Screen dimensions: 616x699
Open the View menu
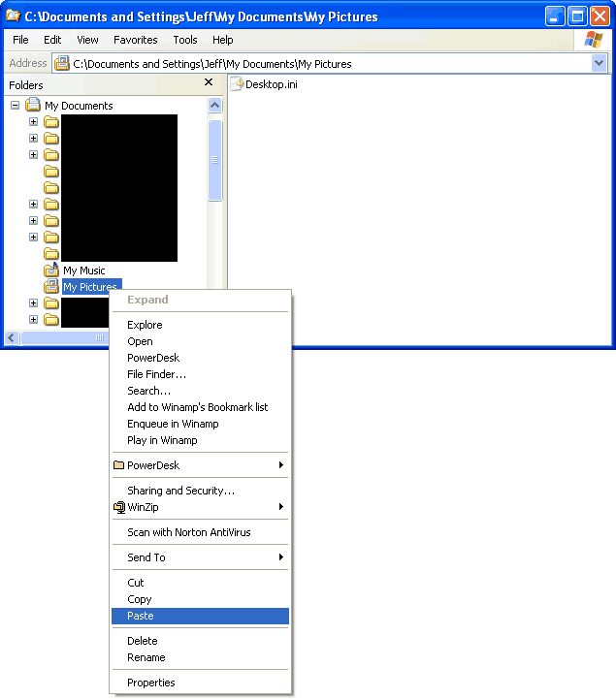pos(87,40)
